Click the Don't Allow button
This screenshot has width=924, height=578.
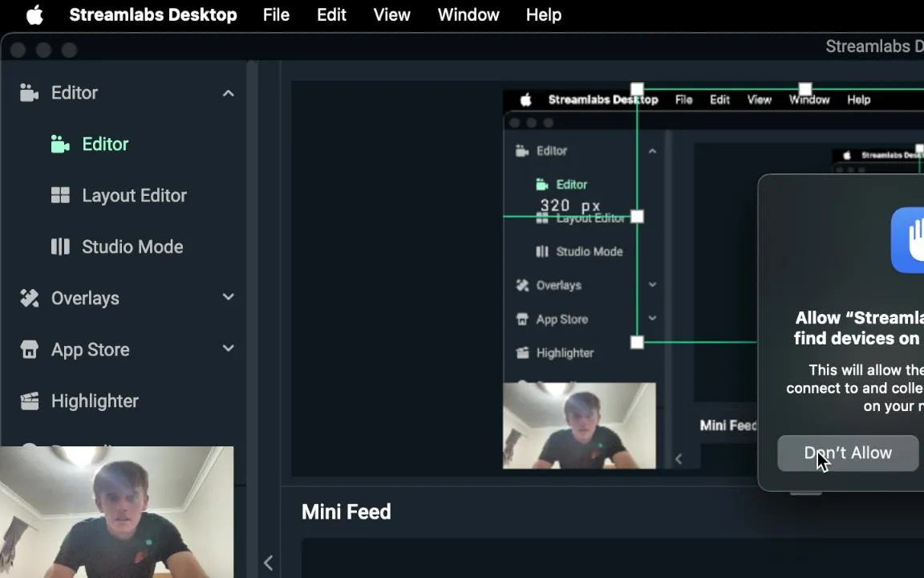(848, 453)
